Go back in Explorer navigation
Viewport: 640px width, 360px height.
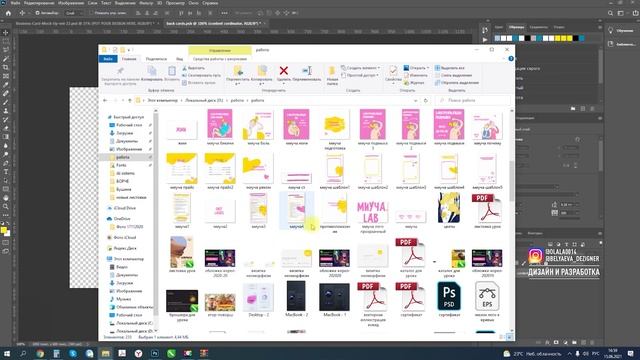(x=105, y=100)
